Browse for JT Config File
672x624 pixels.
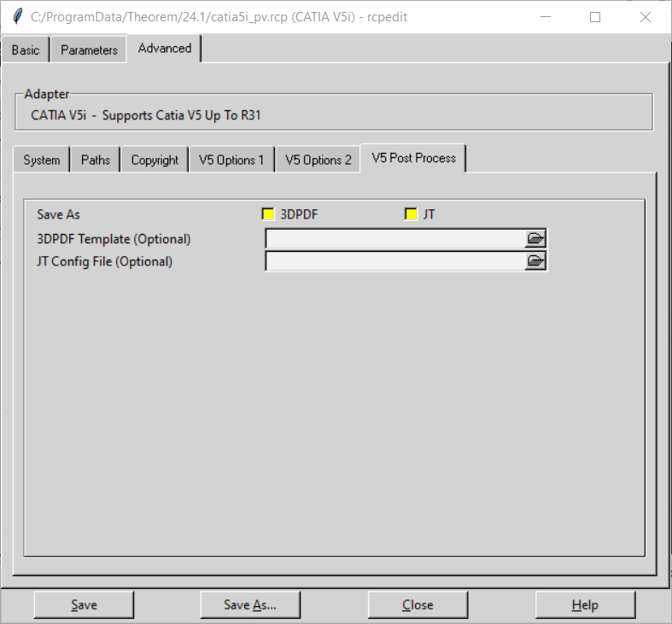(535, 261)
